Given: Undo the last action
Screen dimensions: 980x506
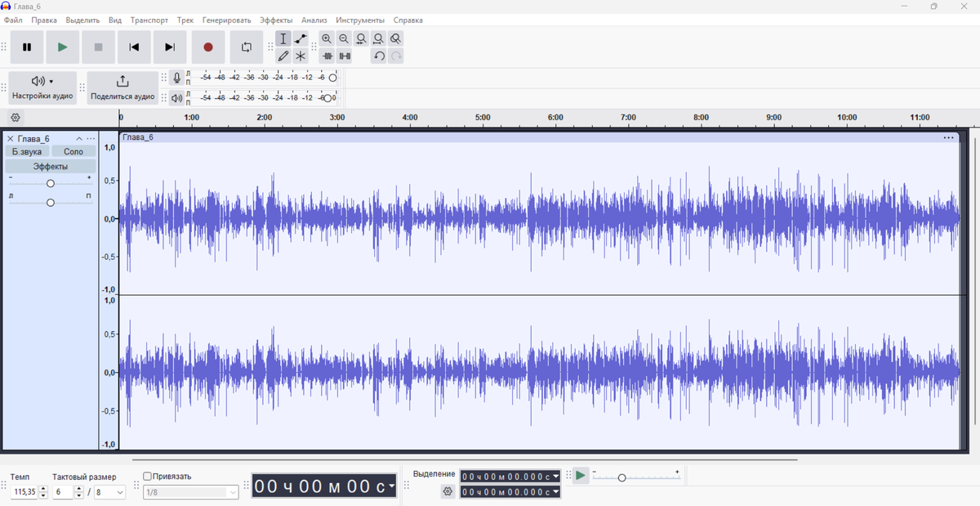Looking at the screenshot, I should (x=379, y=56).
